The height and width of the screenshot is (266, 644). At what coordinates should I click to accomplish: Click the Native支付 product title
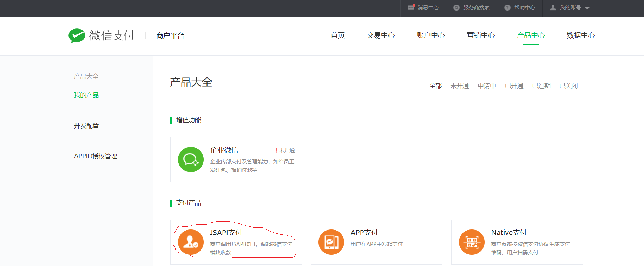click(x=509, y=233)
